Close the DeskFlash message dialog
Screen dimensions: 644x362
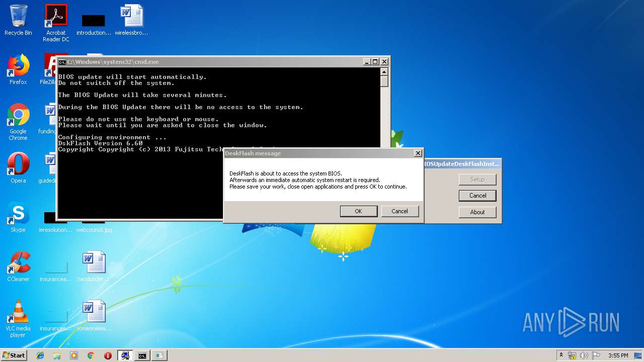tap(418, 153)
